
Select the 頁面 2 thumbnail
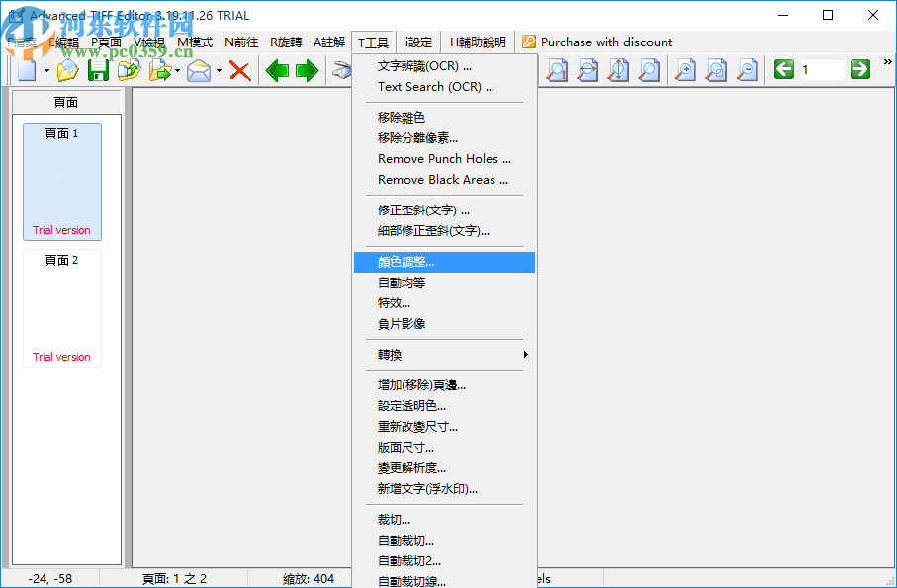(x=61, y=306)
